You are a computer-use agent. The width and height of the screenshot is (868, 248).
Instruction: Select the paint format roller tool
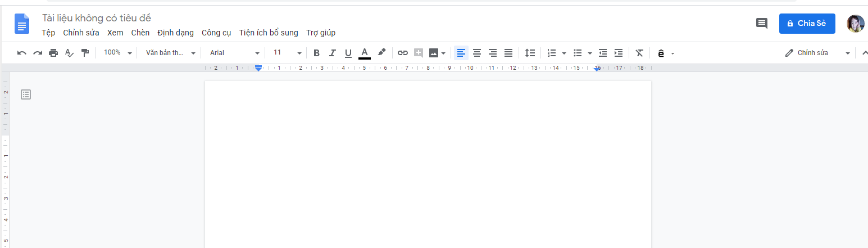coord(85,53)
